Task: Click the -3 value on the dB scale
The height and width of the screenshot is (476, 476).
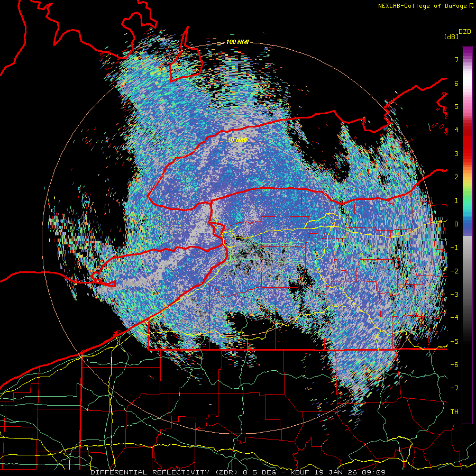Action: click(x=454, y=295)
